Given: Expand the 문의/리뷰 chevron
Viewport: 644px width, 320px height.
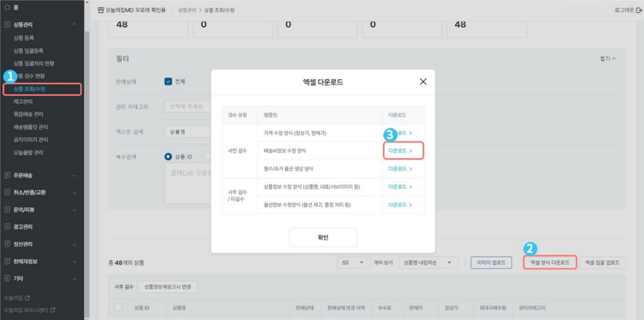Looking at the screenshot, I should pos(74,210).
